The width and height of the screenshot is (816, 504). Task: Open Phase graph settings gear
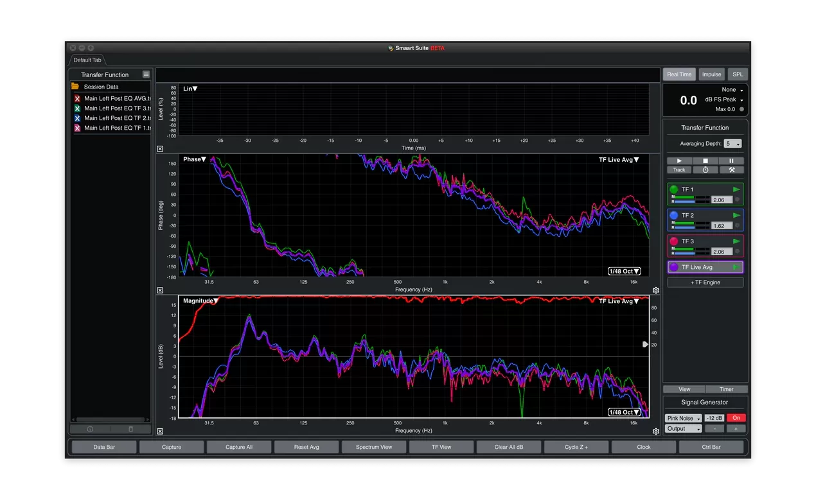point(656,290)
